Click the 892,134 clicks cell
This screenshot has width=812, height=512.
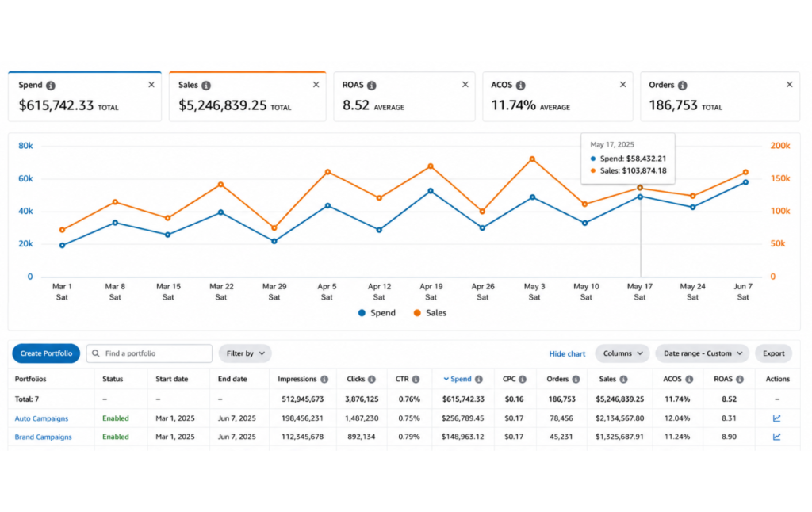(x=362, y=437)
